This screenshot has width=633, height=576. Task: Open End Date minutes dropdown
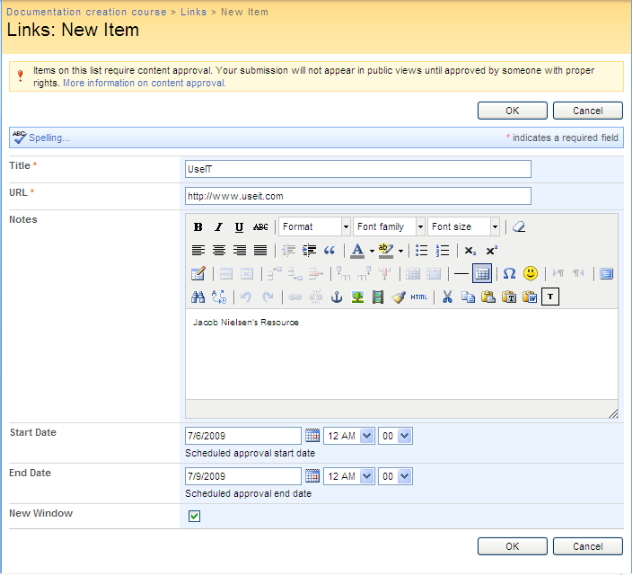(x=395, y=477)
